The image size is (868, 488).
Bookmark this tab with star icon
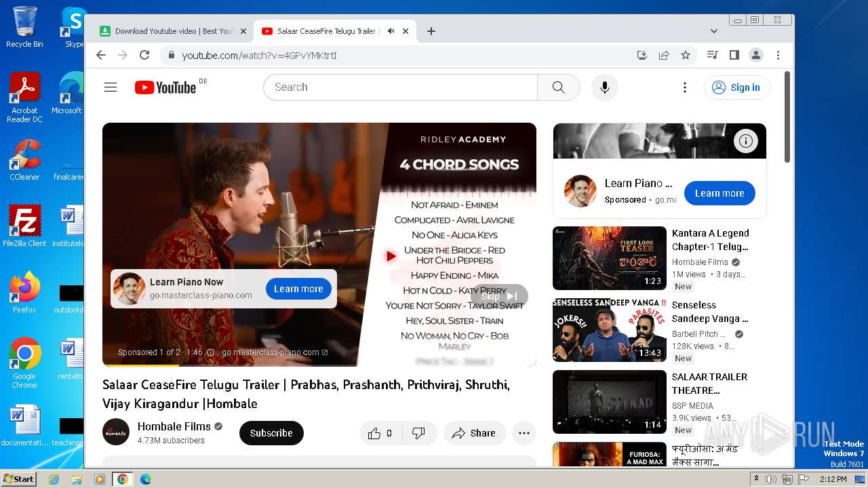(686, 55)
